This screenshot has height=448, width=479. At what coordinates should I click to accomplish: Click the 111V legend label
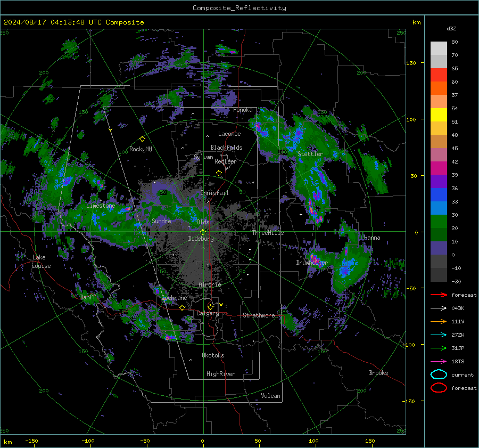tap(458, 322)
